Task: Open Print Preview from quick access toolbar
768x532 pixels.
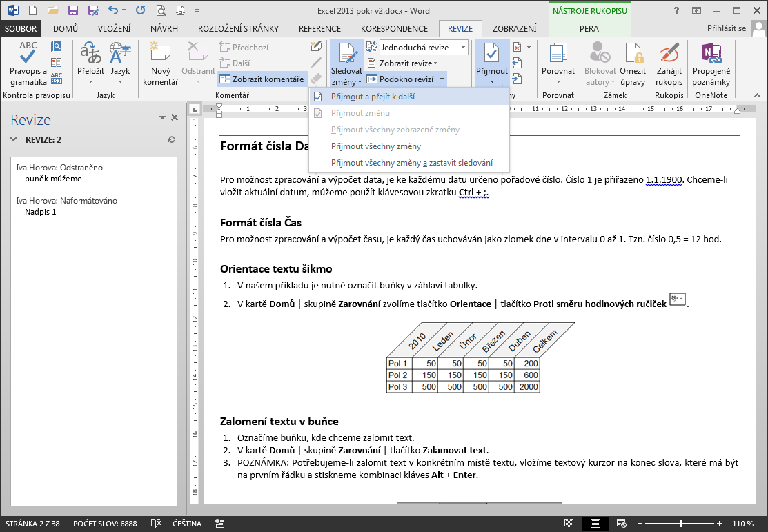Action: [x=161, y=10]
